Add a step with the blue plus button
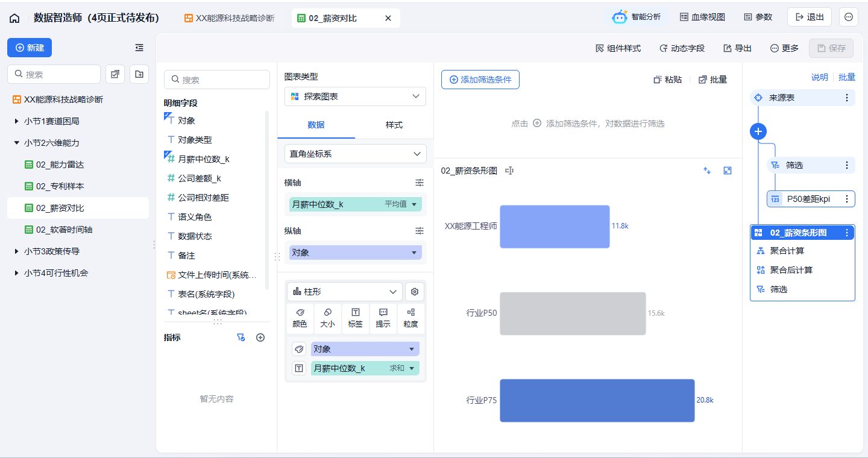868x458 pixels. (x=758, y=131)
